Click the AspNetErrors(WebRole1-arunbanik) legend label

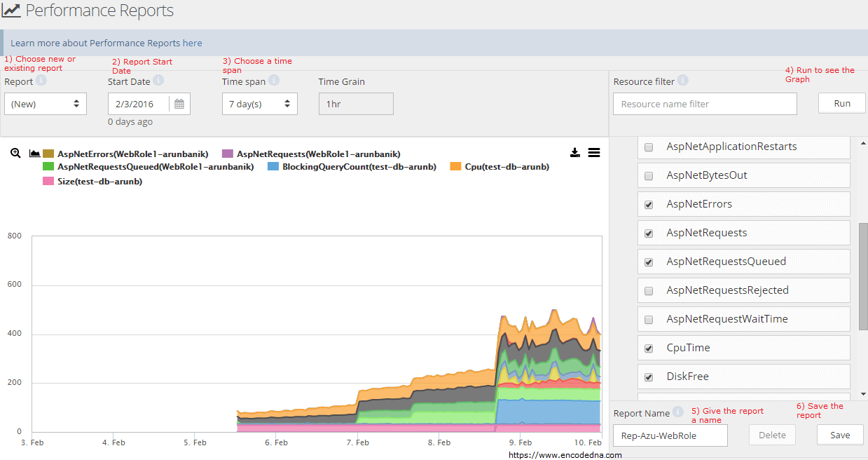coord(133,154)
